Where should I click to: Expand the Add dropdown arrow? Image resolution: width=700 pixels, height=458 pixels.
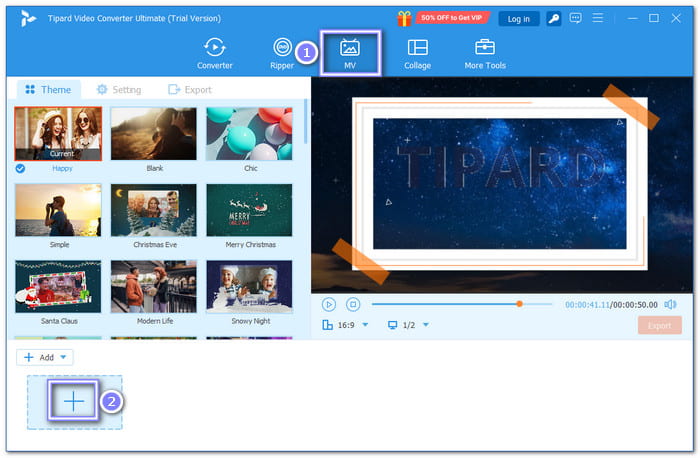63,357
